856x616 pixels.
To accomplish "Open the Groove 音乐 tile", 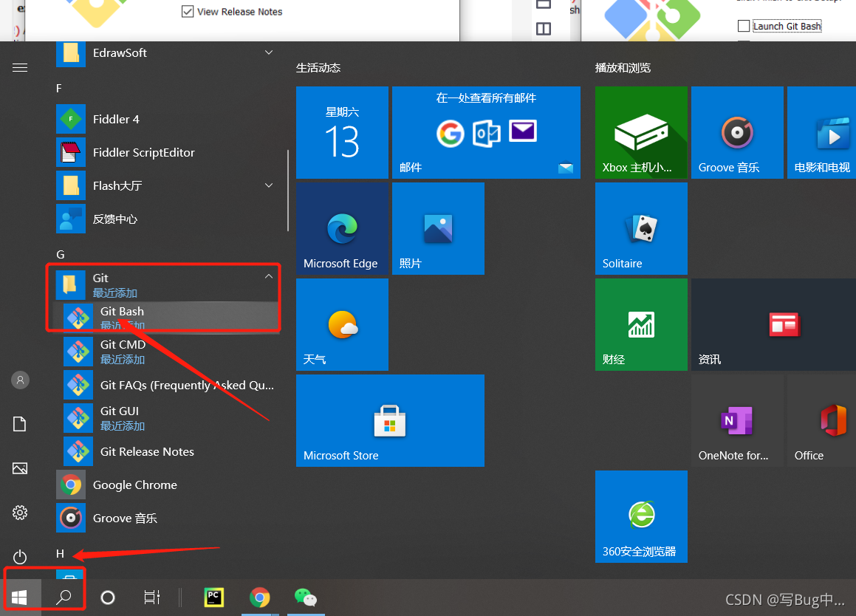I will click(x=737, y=132).
